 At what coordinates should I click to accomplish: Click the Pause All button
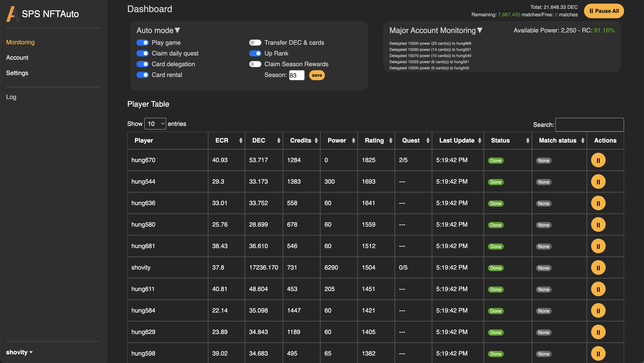pos(604,11)
